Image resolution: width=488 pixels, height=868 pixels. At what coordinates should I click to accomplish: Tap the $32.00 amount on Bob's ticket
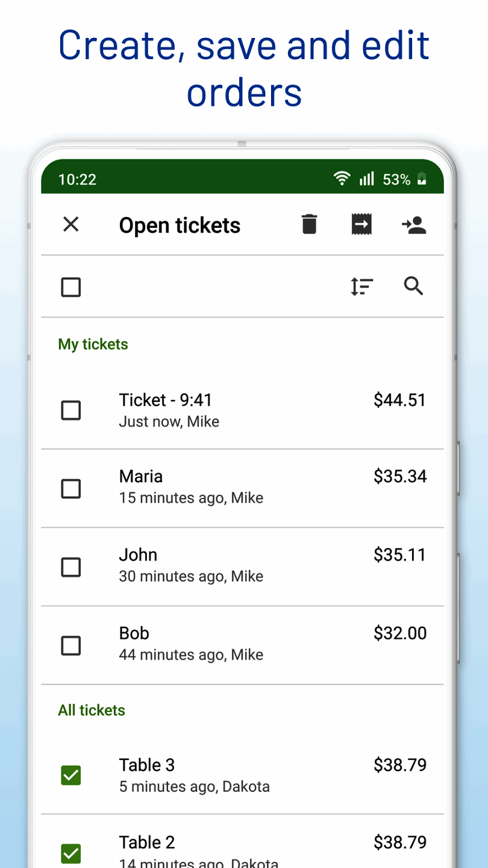[x=400, y=634]
